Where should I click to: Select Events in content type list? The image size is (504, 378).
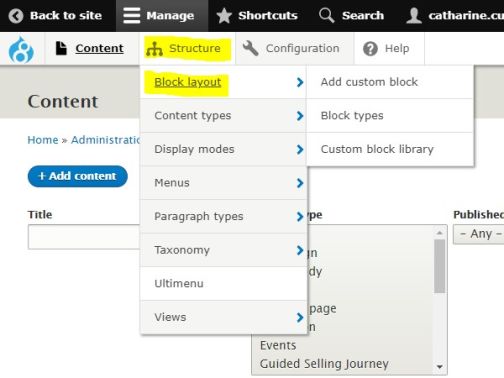click(278, 345)
